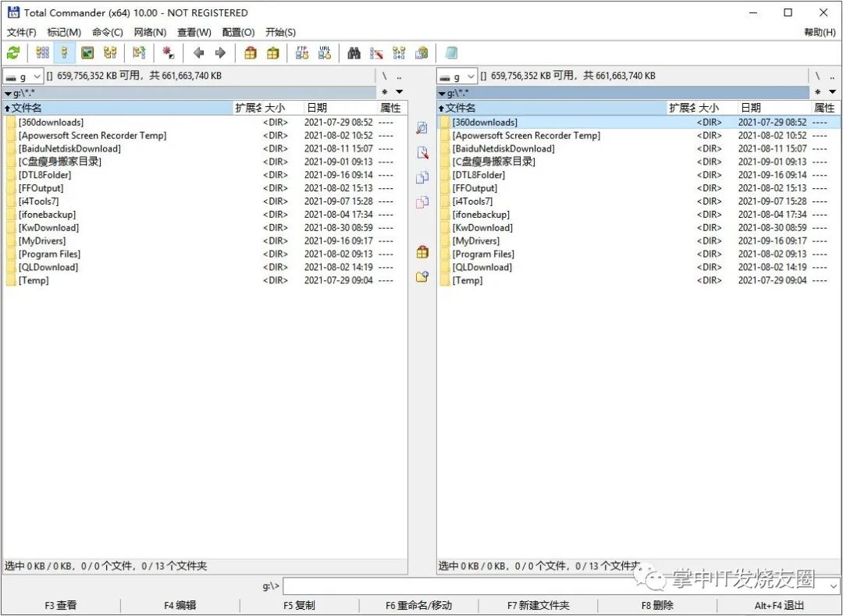The image size is (843, 616).
Task: Open the right panel drive g dropdown
Action: pos(457,77)
